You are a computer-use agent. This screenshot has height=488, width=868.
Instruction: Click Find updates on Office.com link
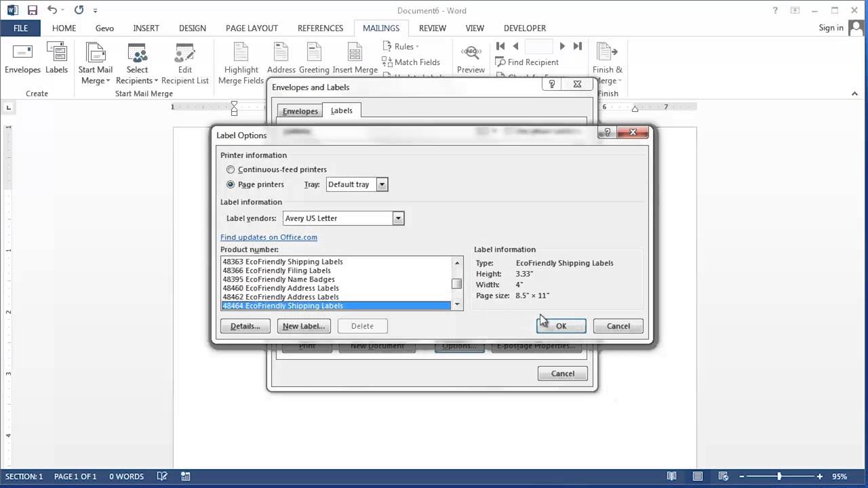tap(269, 237)
